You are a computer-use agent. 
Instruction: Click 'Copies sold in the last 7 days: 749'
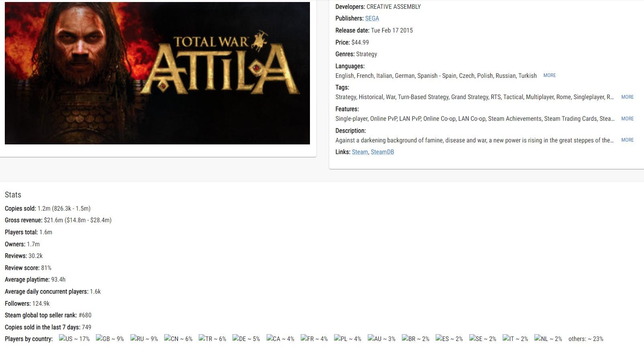[x=48, y=327]
